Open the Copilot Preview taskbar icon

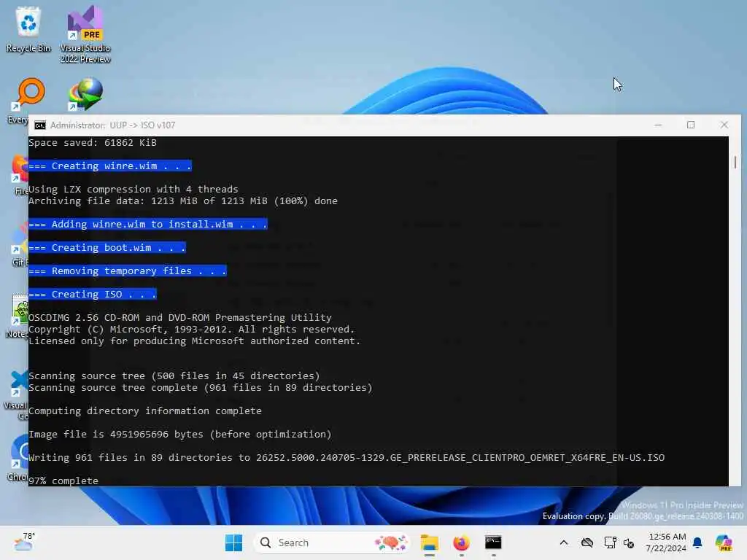click(x=724, y=542)
